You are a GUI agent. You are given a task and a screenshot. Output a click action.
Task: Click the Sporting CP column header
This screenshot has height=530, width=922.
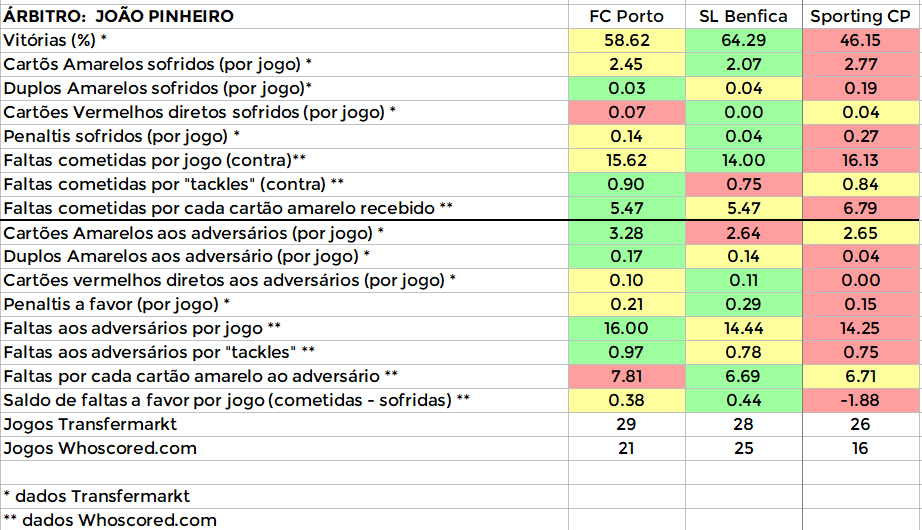pyautogui.click(x=860, y=17)
